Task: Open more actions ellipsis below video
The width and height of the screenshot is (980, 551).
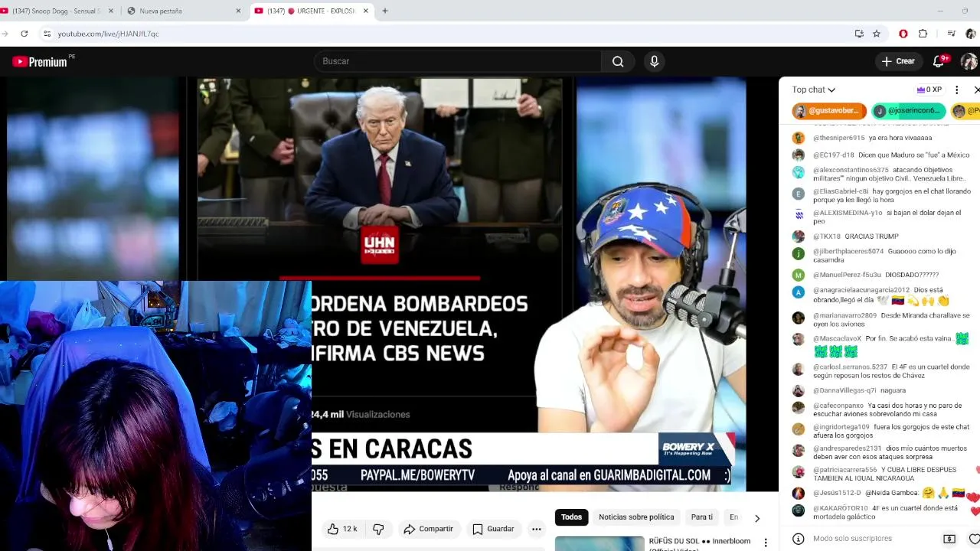Action: [x=537, y=529]
